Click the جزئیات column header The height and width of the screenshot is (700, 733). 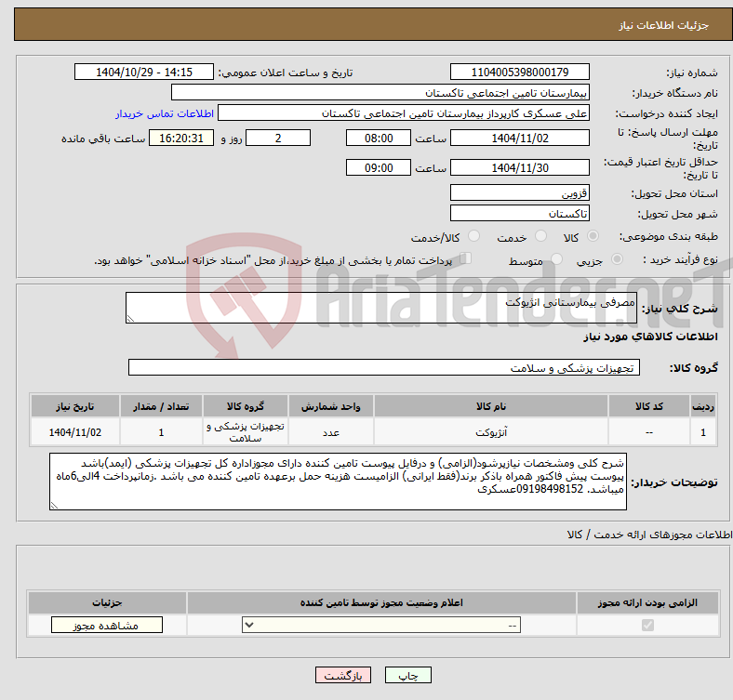click(107, 602)
